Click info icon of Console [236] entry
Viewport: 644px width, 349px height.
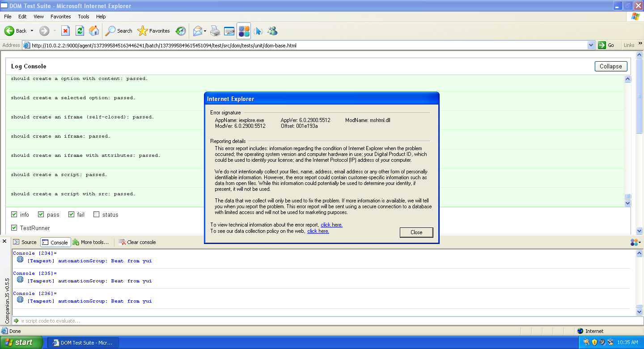20,300
